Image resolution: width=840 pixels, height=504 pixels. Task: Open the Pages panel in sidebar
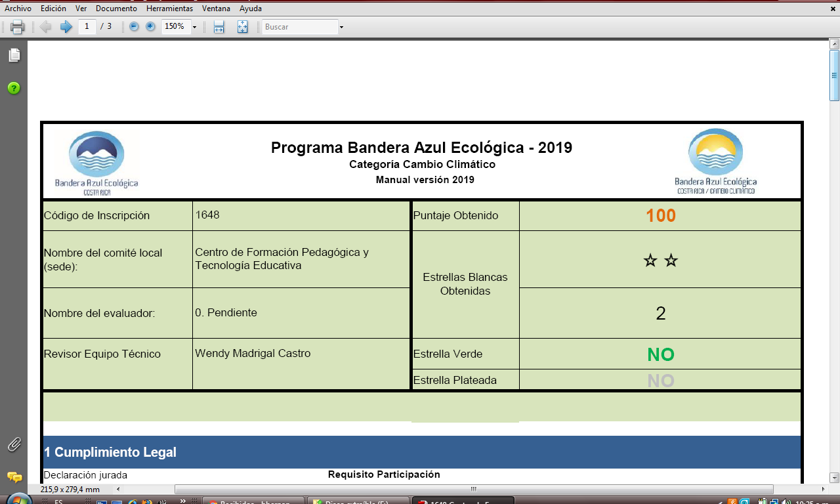[14, 56]
